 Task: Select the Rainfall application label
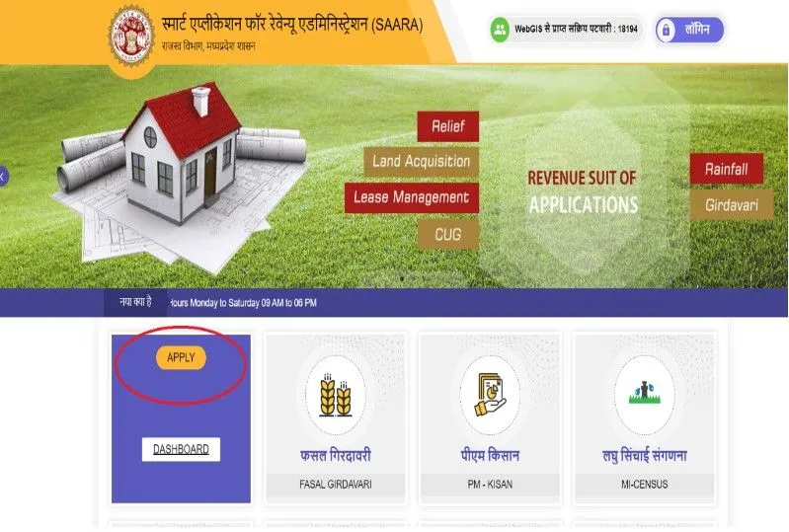point(726,169)
